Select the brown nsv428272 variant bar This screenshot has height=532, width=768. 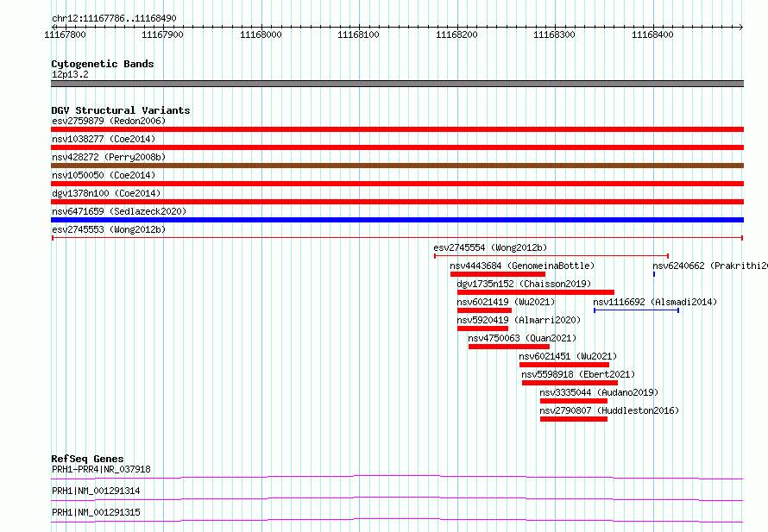click(397, 166)
